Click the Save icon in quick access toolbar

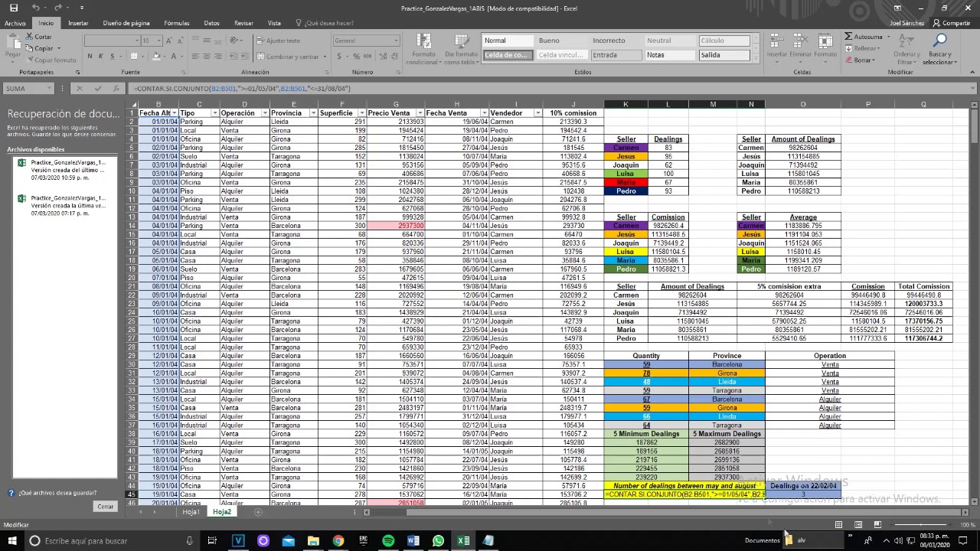point(13,8)
